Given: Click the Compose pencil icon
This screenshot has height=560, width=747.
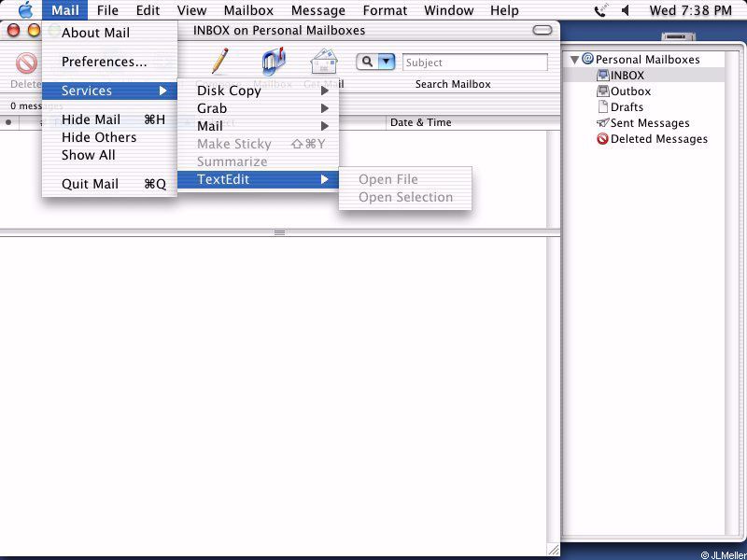Looking at the screenshot, I should pos(219,62).
